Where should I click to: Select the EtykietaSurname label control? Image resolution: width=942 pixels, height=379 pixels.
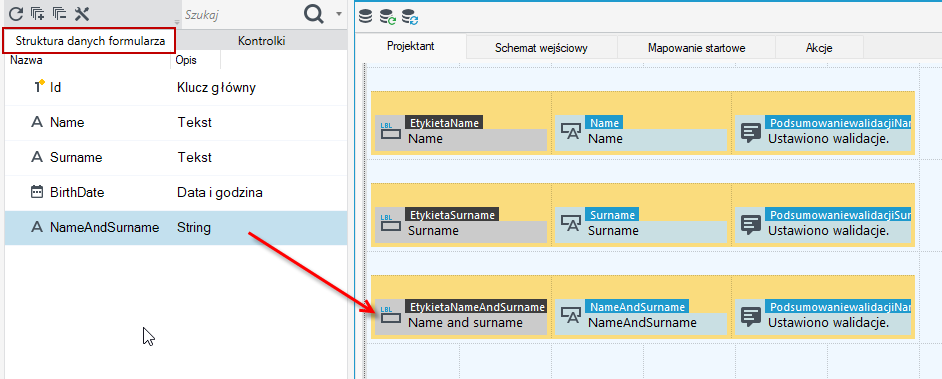tap(461, 225)
